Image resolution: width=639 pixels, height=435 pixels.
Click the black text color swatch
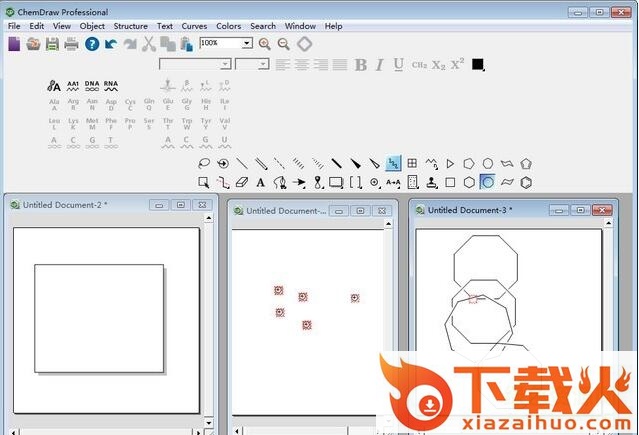pos(478,65)
